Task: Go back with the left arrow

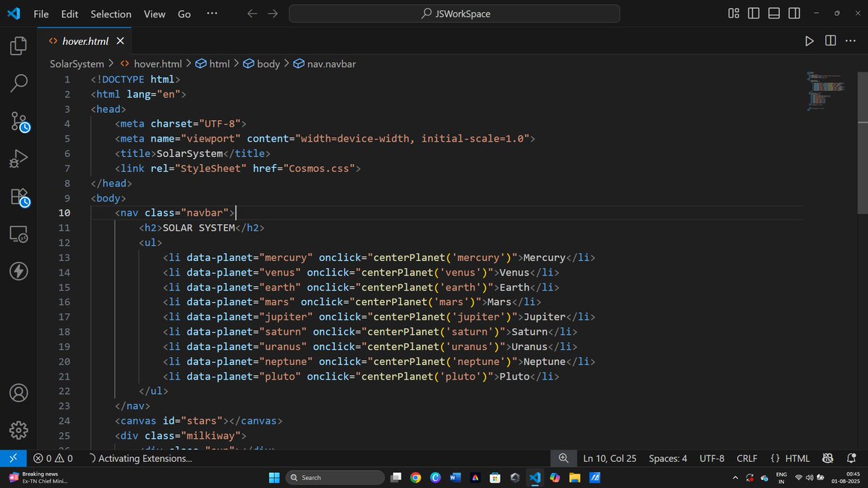Action: click(252, 14)
